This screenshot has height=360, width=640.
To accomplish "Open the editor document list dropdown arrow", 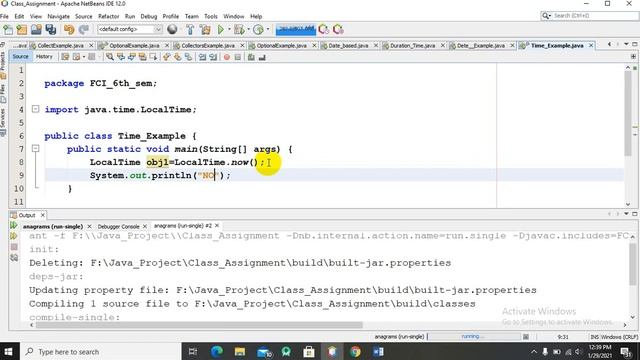I will click(x=626, y=44).
